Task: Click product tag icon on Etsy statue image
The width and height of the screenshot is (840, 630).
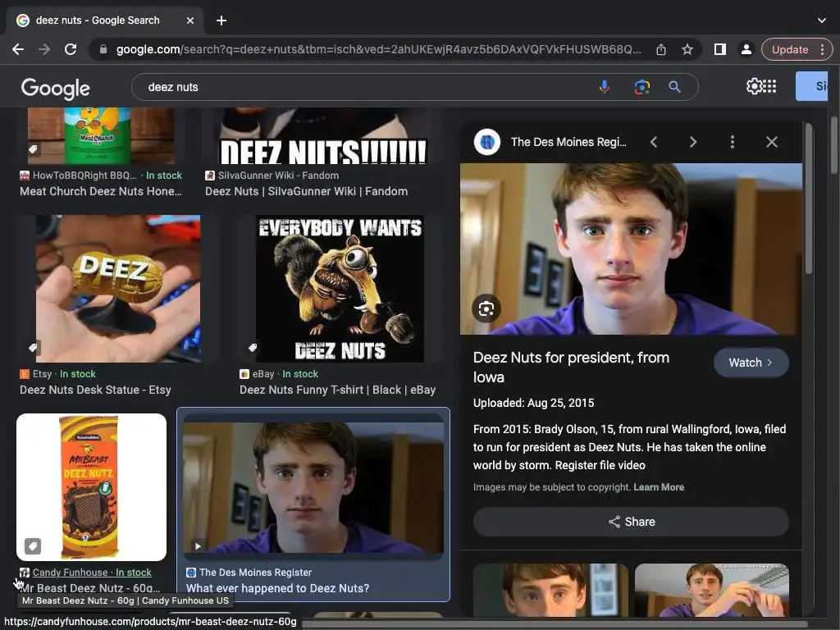Action: (x=33, y=348)
